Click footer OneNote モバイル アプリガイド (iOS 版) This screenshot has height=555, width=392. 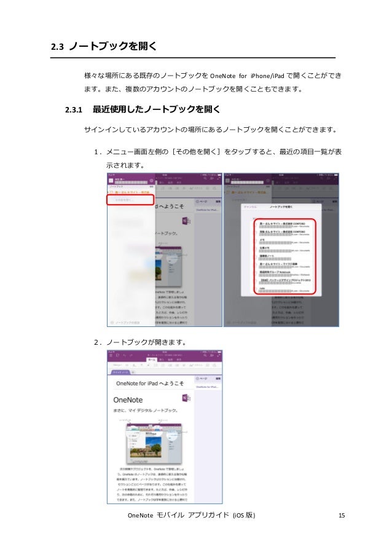192,515
